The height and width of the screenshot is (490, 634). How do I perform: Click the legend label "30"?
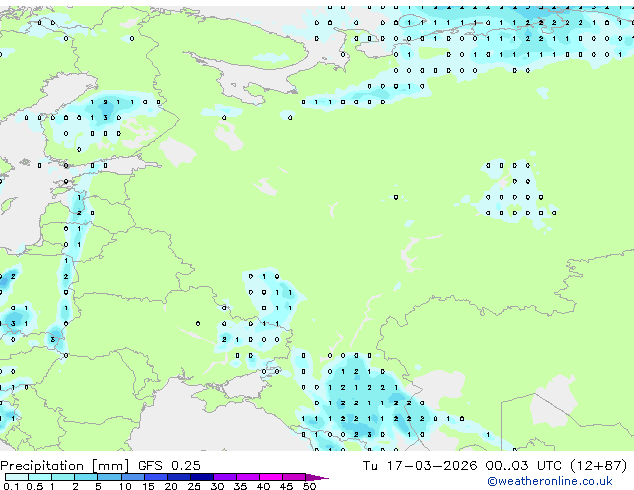[217, 486]
